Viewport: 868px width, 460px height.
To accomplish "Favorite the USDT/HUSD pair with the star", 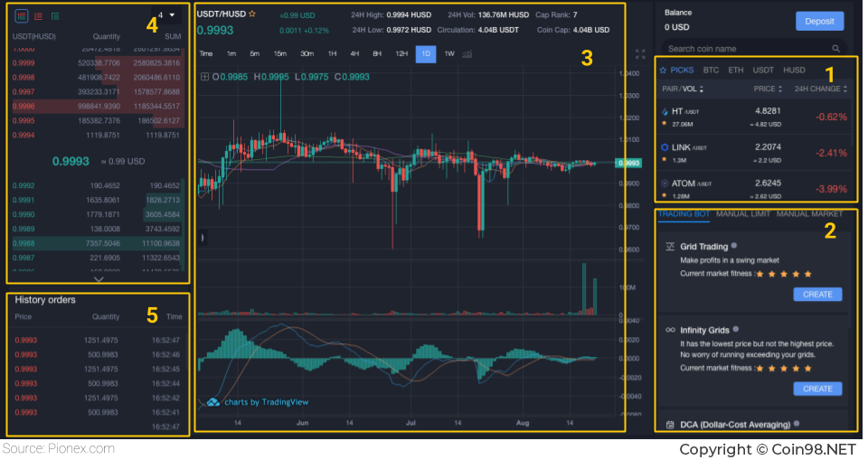I will pos(252,14).
